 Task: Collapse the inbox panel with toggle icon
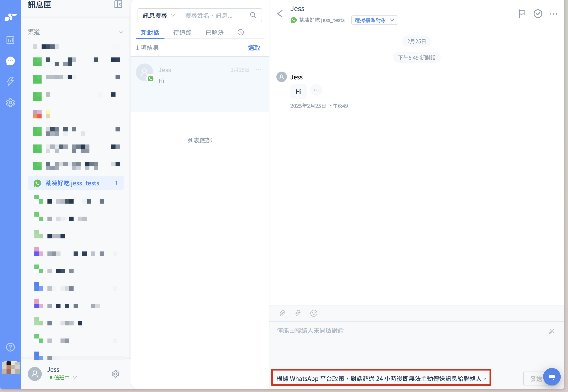118,4
